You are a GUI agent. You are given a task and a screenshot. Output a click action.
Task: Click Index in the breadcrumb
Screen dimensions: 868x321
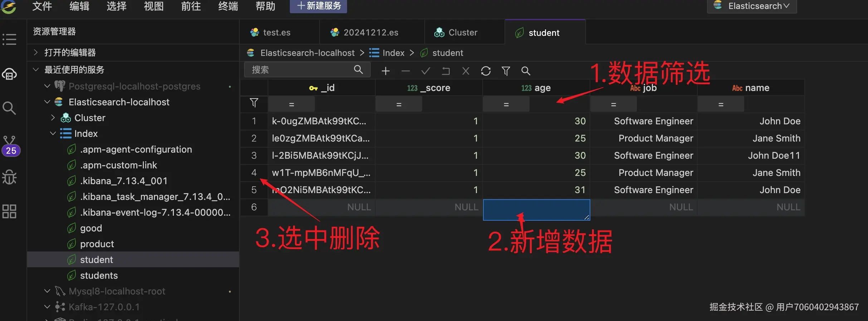393,53
